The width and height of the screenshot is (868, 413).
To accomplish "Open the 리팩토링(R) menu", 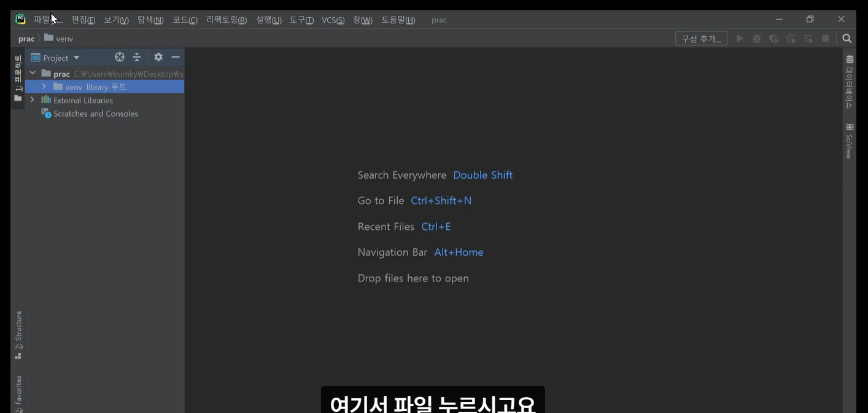I will point(227,20).
